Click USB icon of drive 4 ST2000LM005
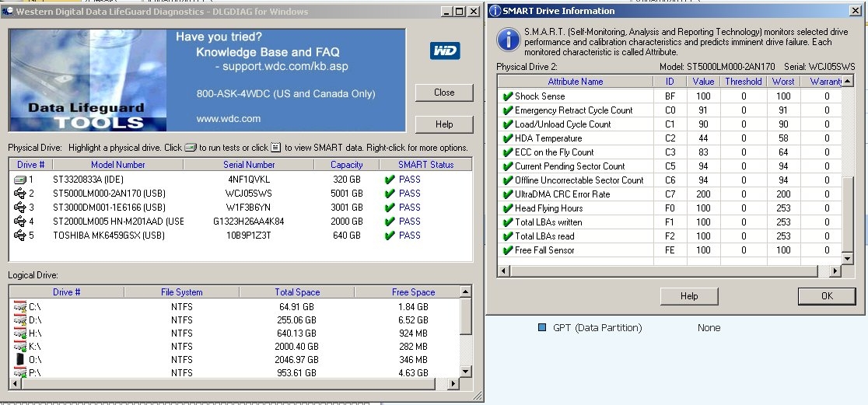 [x=19, y=222]
